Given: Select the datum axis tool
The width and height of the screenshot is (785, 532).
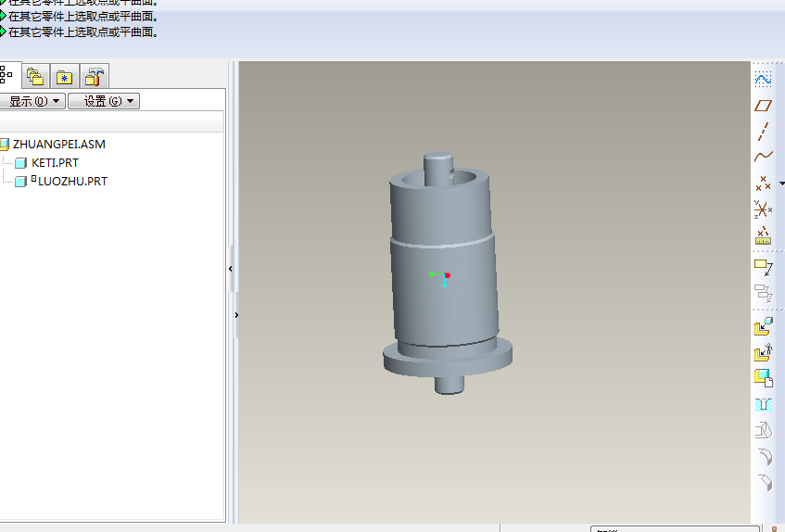Looking at the screenshot, I should pyautogui.click(x=763, y=132).
